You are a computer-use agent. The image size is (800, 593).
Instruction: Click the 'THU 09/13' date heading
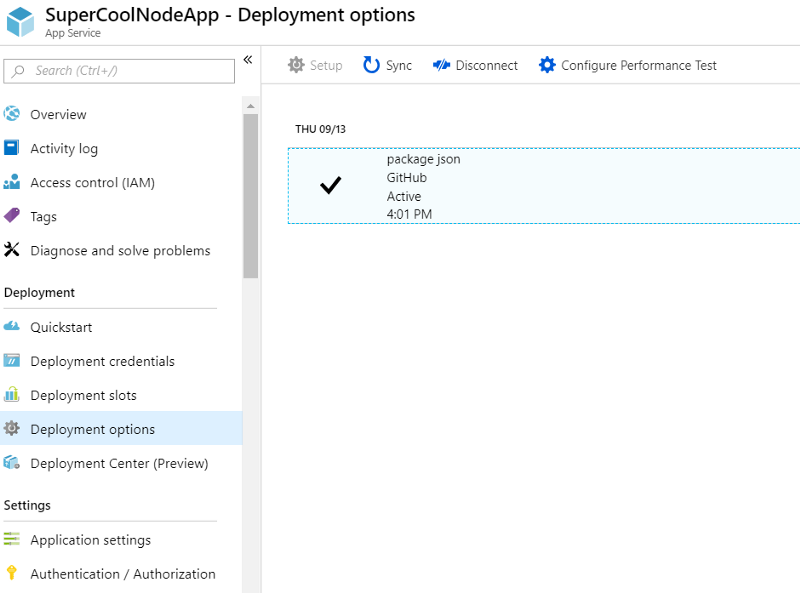(320, 129)
